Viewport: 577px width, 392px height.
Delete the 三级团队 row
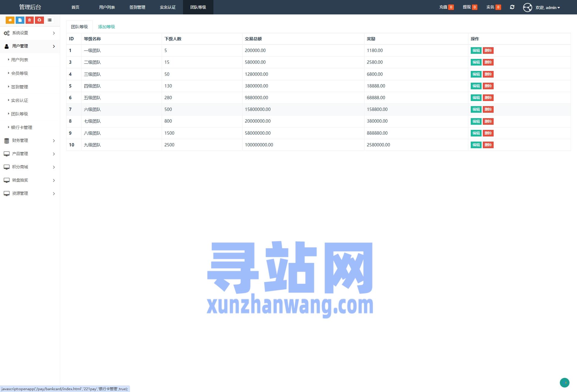tap(488, 74)
